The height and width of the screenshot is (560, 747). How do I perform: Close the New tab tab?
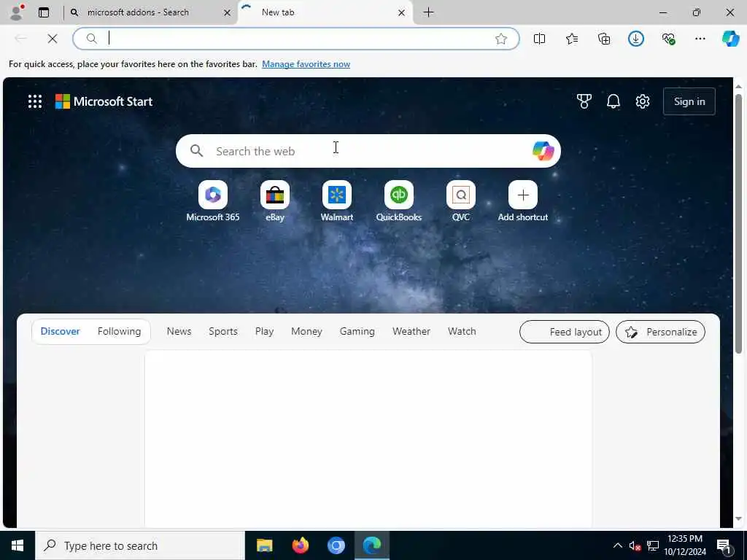(402, 13)
